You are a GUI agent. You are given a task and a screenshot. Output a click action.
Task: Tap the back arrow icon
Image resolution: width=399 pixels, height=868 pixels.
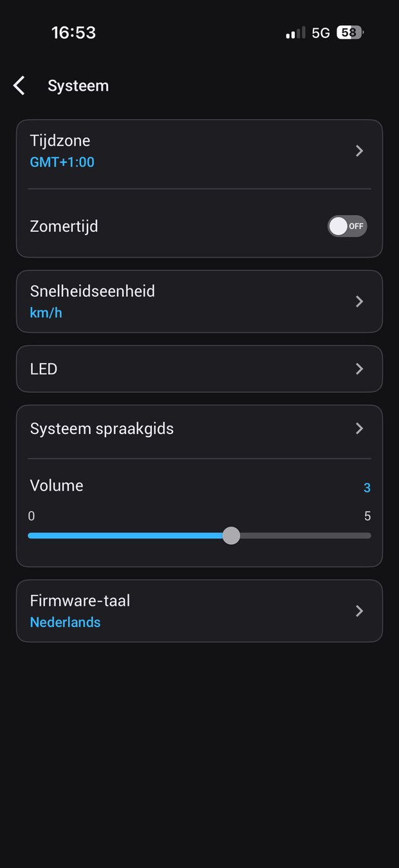(19, 86)
